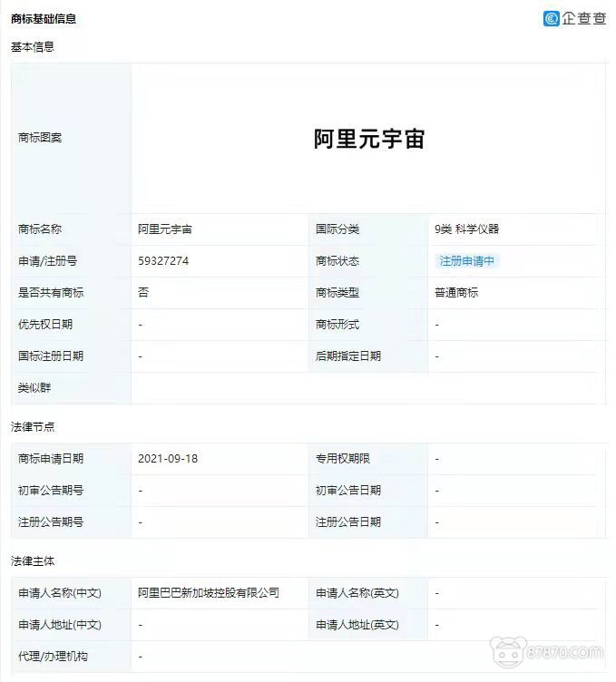
Task: Click the 商标申请日期 label
Action: [51, 458]
